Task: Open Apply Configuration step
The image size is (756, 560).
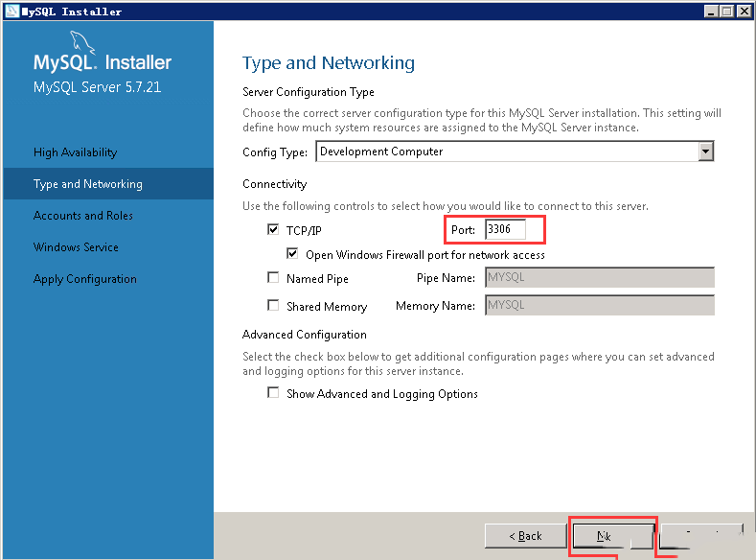Action: tap(85, 279)
